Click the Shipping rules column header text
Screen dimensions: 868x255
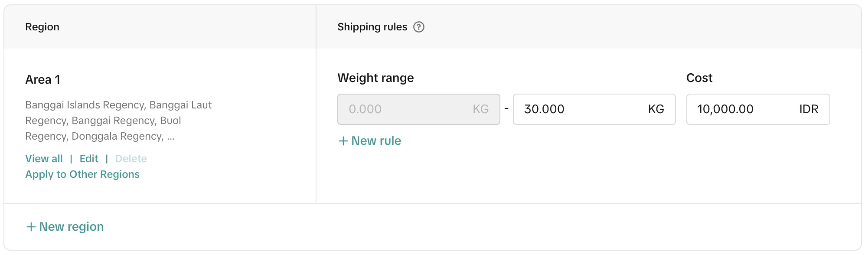[x=372, y=27]
